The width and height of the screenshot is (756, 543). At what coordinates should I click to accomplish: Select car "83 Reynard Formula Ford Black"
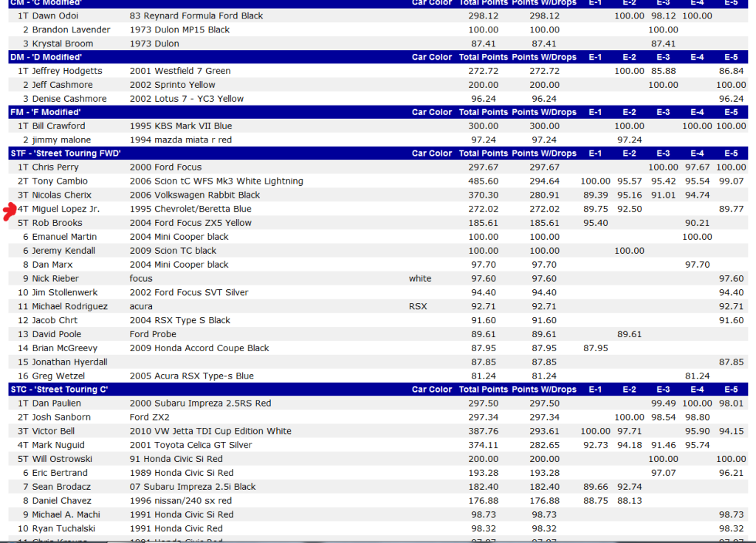(196, 16)
